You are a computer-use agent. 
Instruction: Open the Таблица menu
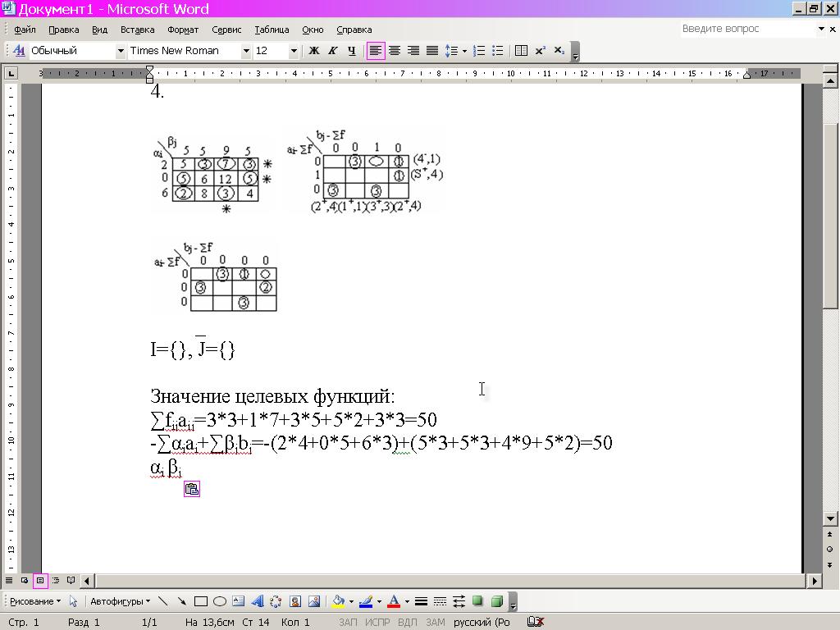[x=272, y=30]
